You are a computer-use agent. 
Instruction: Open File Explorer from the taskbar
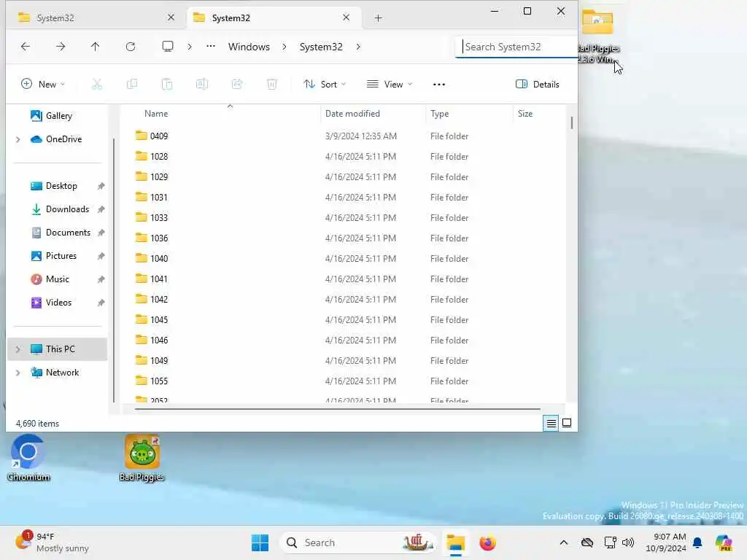pyautogui.click(x=455, y=542)
